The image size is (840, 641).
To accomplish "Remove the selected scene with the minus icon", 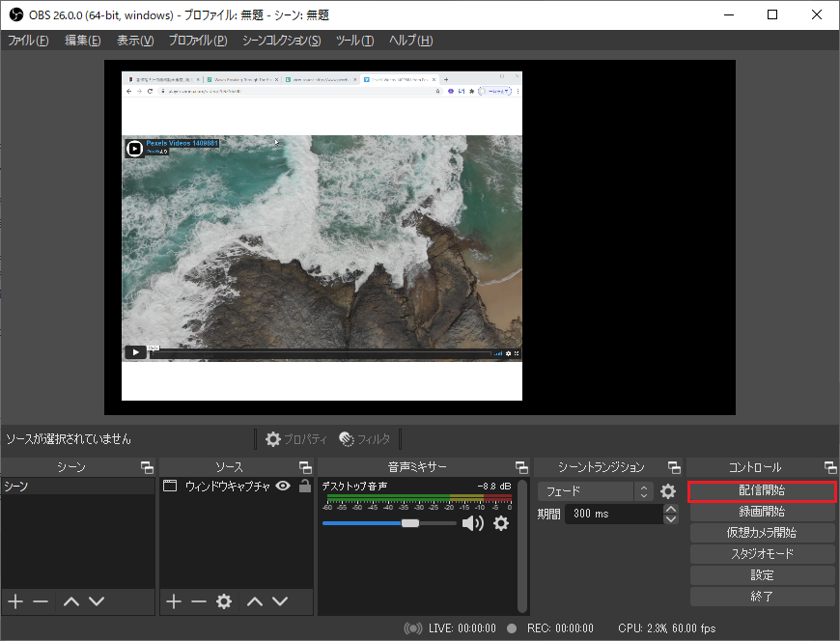I will pyautogui.click(x=41, y=601).
